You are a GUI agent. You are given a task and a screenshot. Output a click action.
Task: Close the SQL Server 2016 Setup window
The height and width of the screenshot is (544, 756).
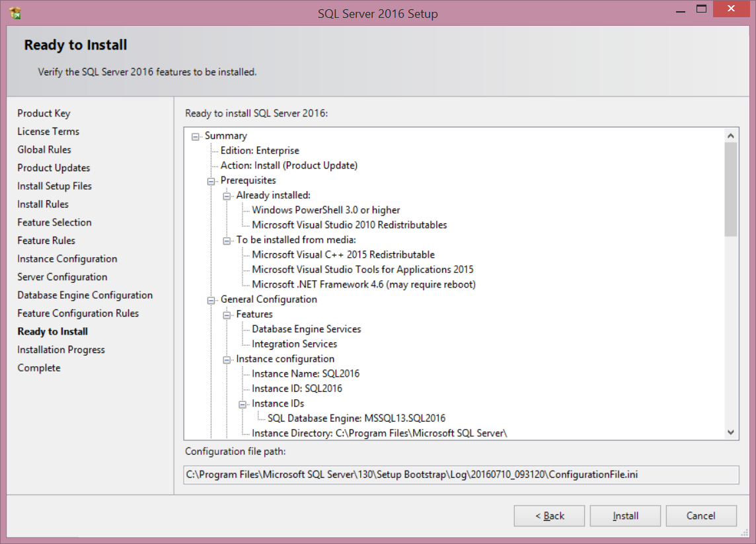pyautogui.click(x=731, y=9)
